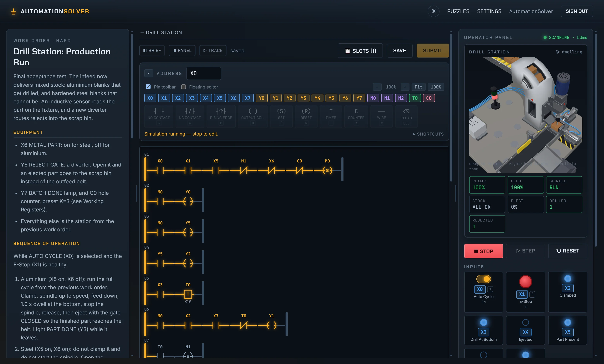Zoom in with the plus button
The width and height of the screenshot is (604, 364).
coord(405,87)
